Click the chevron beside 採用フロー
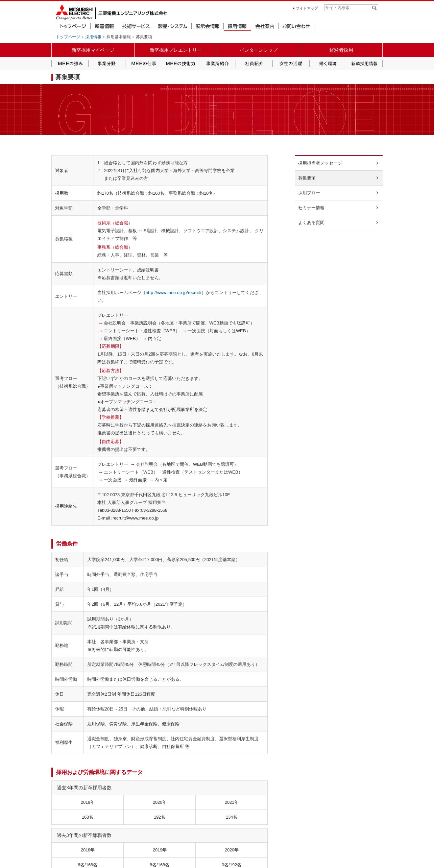This screenshot has height=868, width=434. (x=377, y=193)
